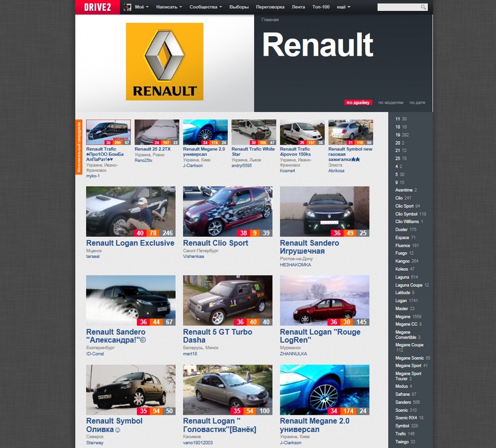Click Renault Logan Exclusive title link

(x=130, y=243)
